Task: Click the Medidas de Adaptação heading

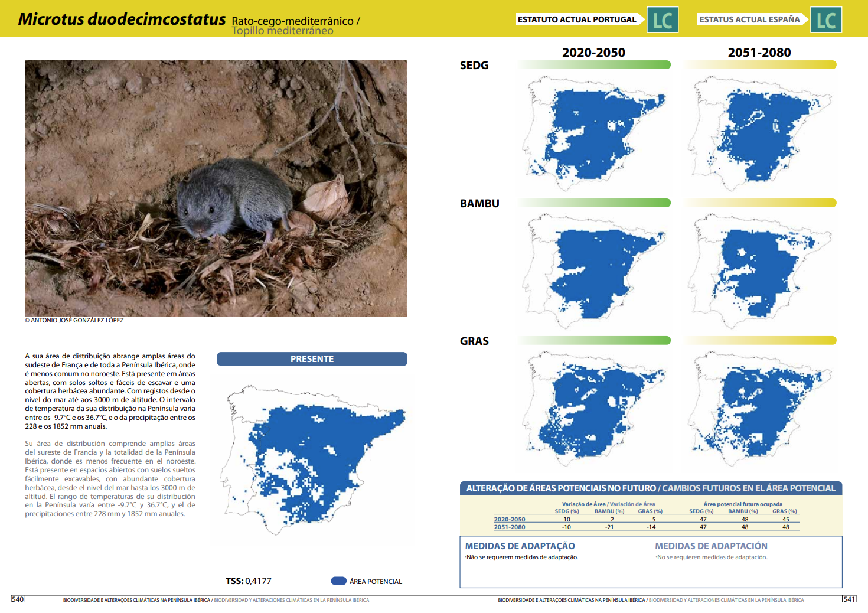Action: (x=520, y=546)
